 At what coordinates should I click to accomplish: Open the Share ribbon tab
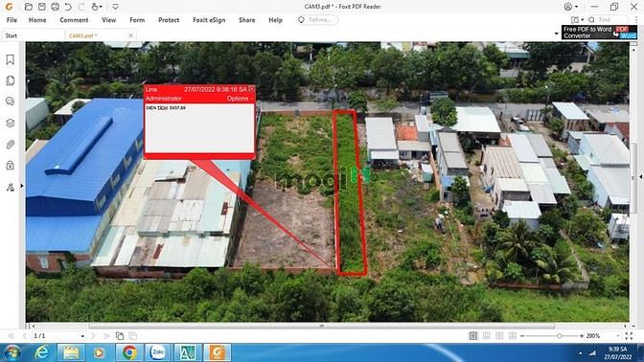point(247,20)
